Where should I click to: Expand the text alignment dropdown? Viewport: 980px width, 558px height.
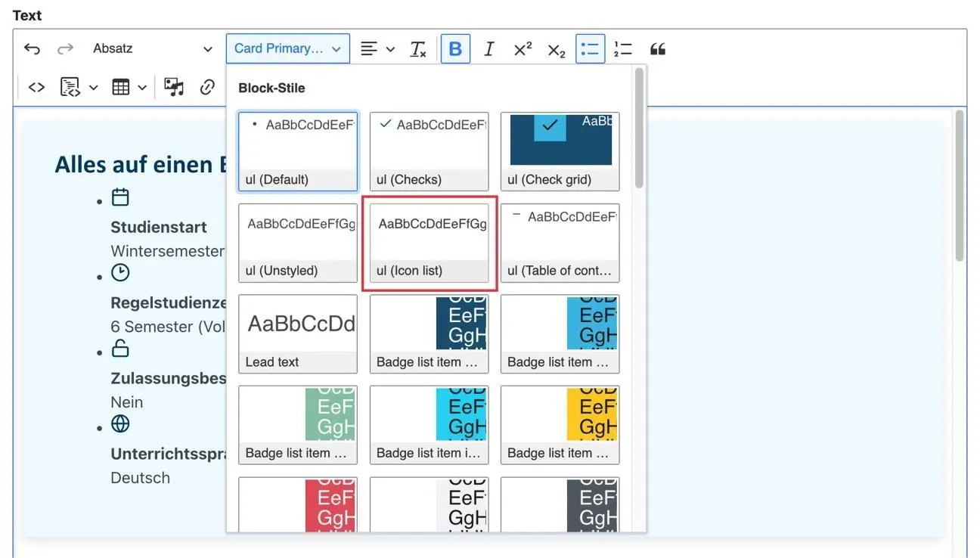[x=377, y=49]
